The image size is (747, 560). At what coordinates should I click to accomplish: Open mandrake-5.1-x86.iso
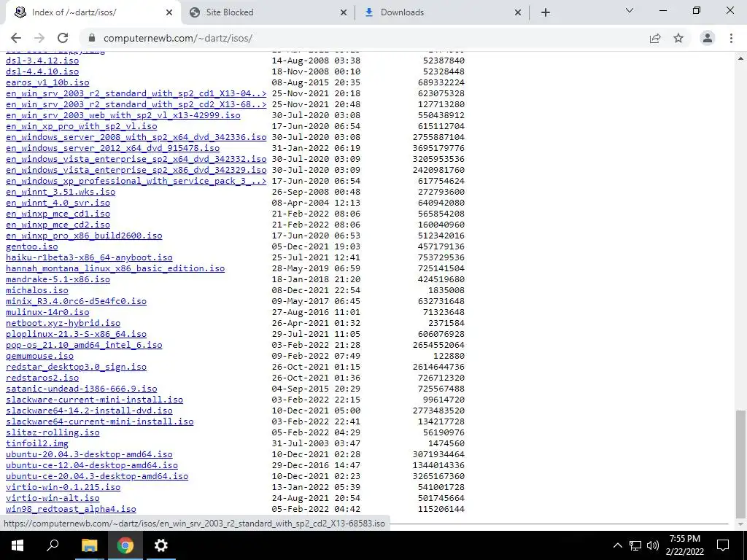click(x=58, y=279)
